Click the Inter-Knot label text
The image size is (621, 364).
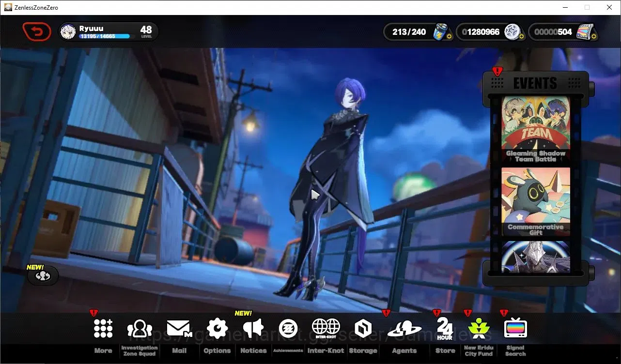click(x=326, y=351)
